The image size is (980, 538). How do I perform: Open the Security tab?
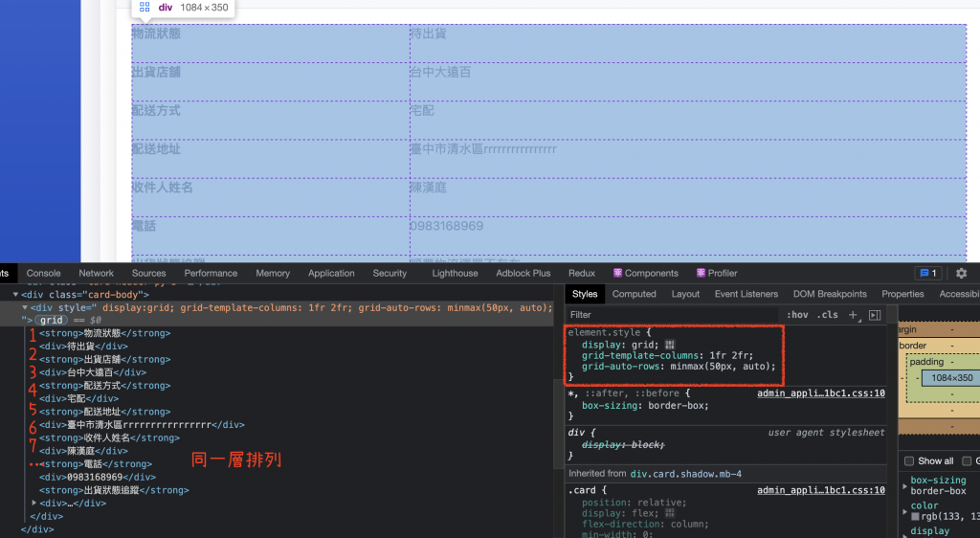coord(390,273)
